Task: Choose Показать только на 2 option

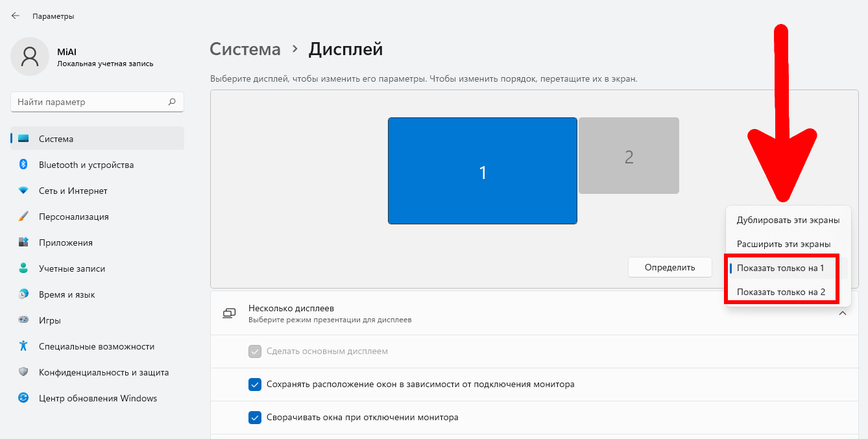Action: click(x=781, y=292)
